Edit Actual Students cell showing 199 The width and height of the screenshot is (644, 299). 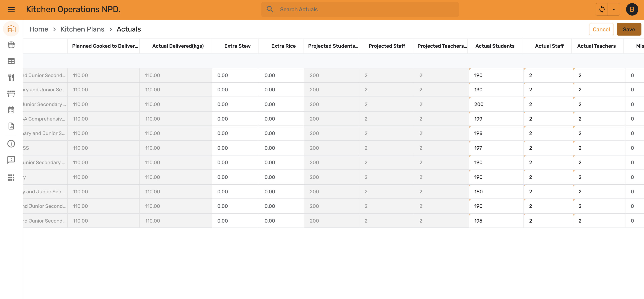[496, 119]
